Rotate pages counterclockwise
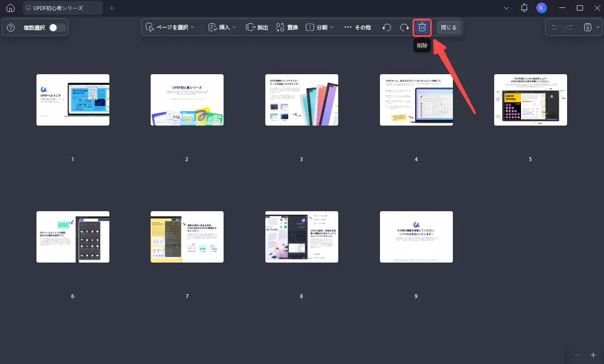 [387, 27]
